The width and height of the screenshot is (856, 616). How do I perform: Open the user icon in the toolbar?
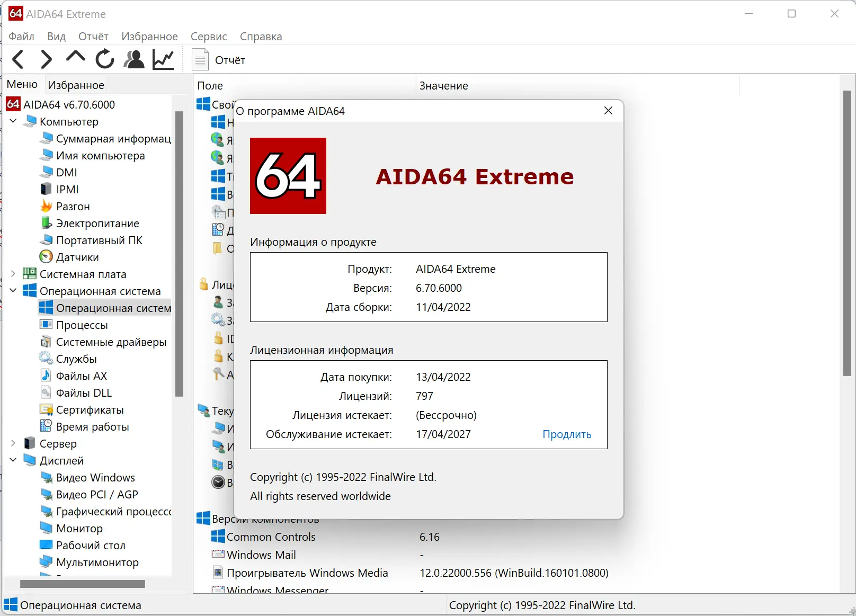(x=134, y=59)
